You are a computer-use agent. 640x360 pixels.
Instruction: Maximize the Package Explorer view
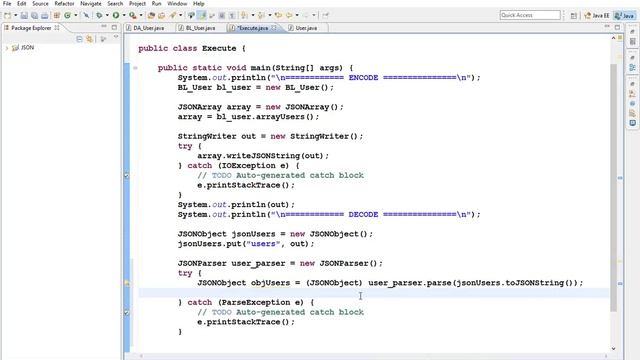[x=114, y=27]
